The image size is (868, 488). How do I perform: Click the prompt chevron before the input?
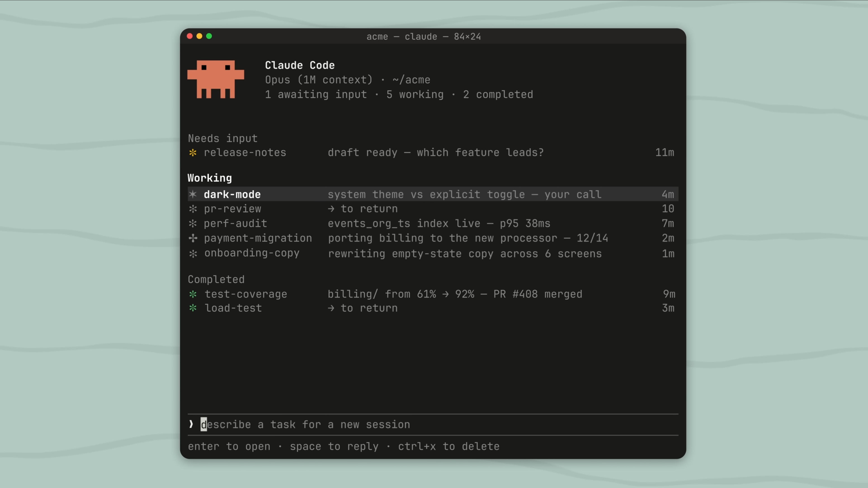click(x=191, y=424)
